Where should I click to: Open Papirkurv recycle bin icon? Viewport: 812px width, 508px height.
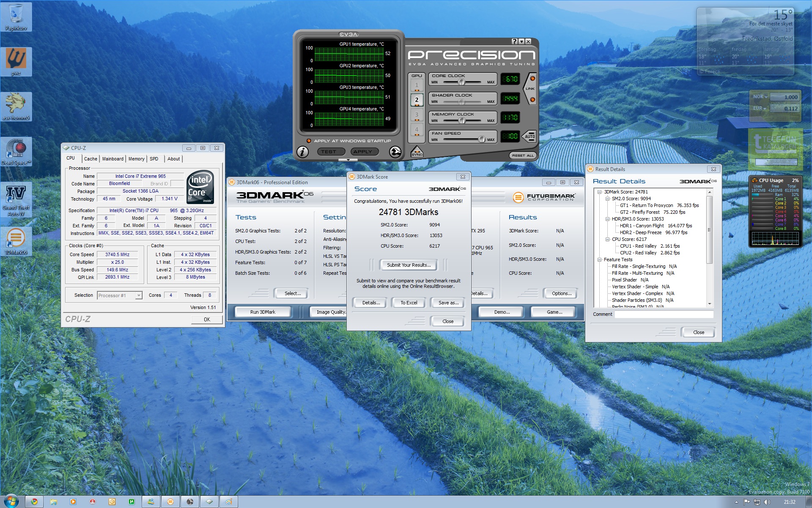point(16,17)
